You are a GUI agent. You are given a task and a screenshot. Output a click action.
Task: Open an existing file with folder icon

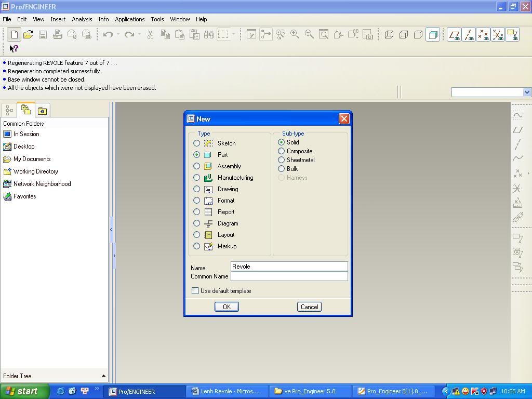(29, 34)
